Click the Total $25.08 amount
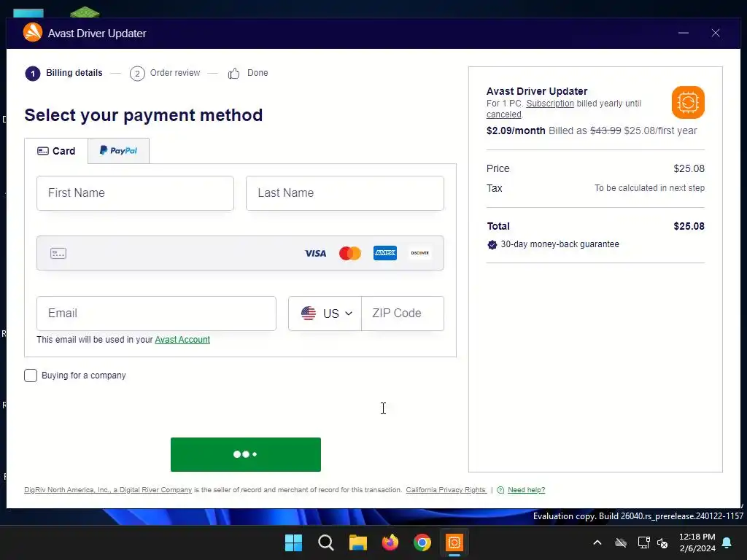 [689, 226]
